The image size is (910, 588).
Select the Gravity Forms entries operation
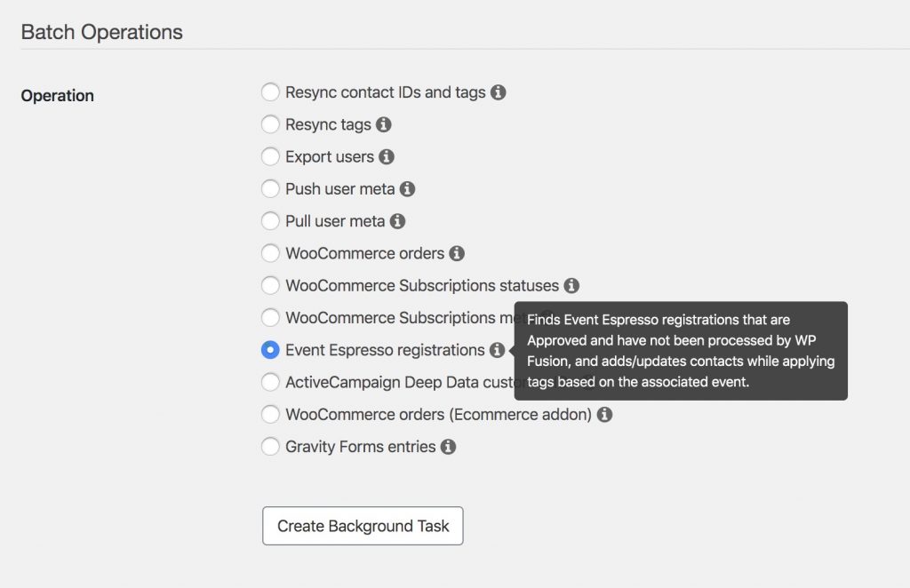point(270,447)
